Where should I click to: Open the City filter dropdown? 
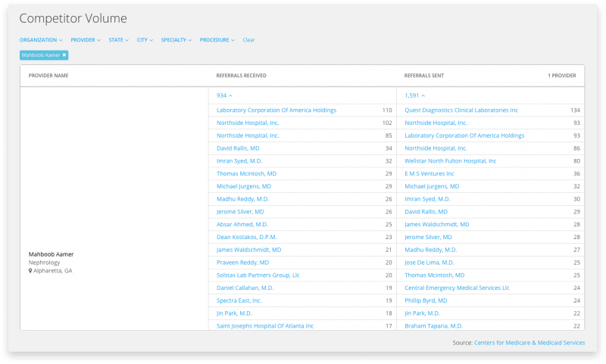pos(145,40)
